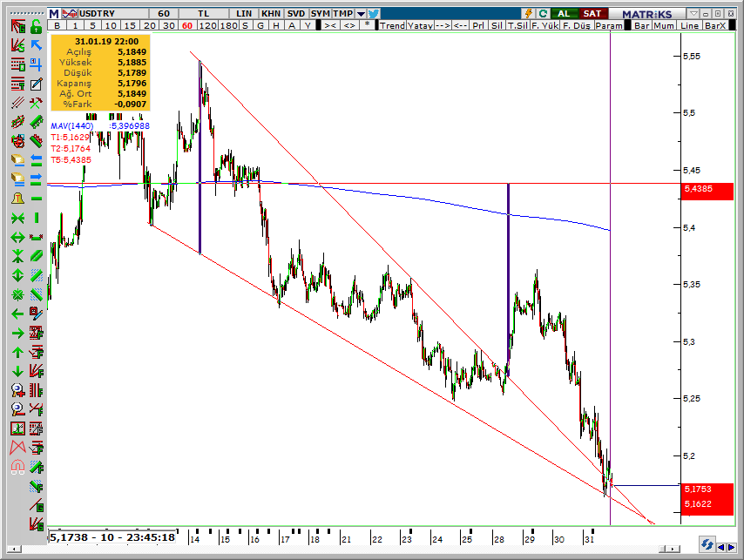Toggle the TMP button
744x560 pixels.
coord(343,14)
